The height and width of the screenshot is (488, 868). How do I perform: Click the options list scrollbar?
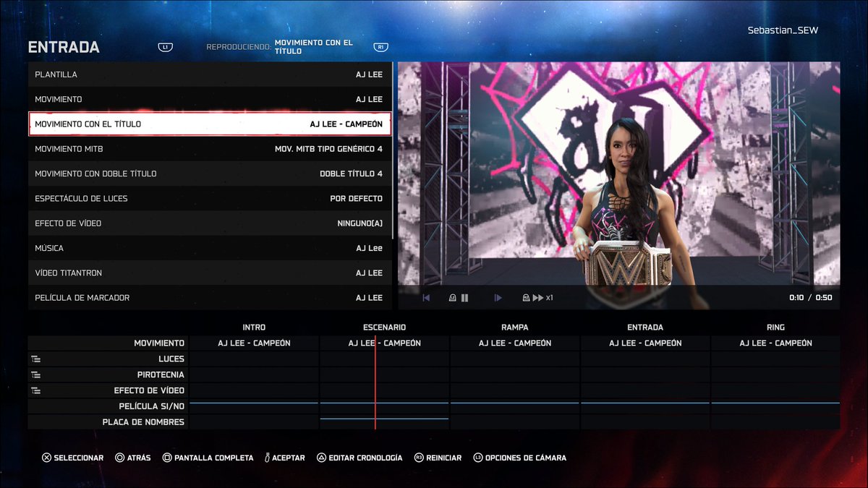[x=393, y=150]
